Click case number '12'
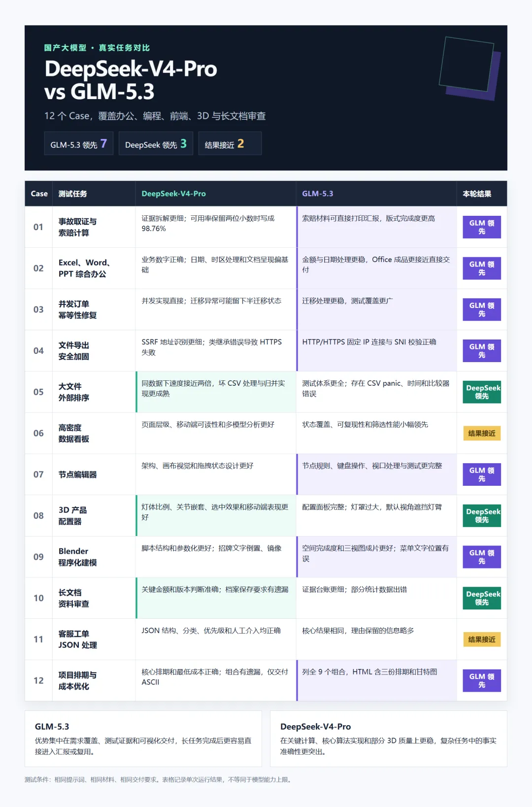Viewport: 532px width, 807px height. (x=38, y=681)
